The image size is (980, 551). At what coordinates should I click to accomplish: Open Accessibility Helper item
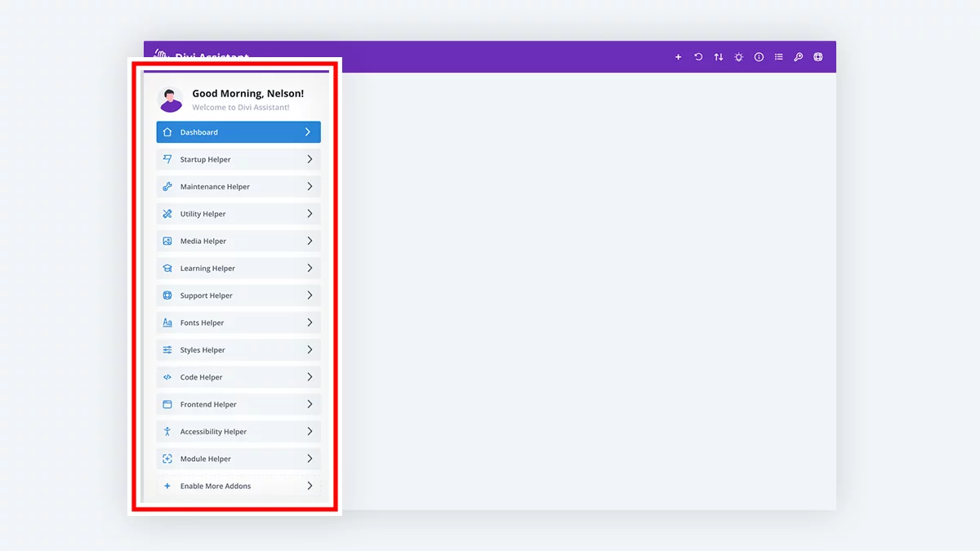238,431
